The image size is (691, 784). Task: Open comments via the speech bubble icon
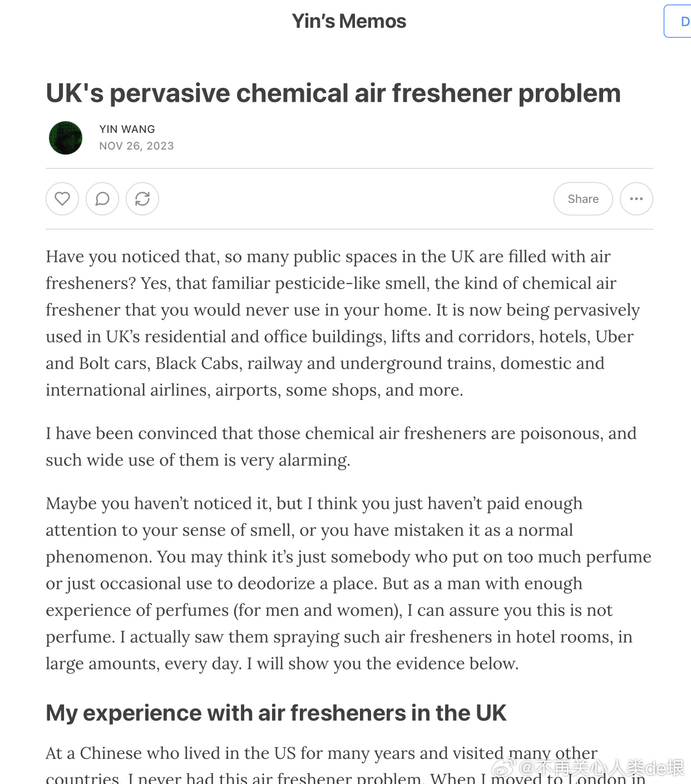102,199
